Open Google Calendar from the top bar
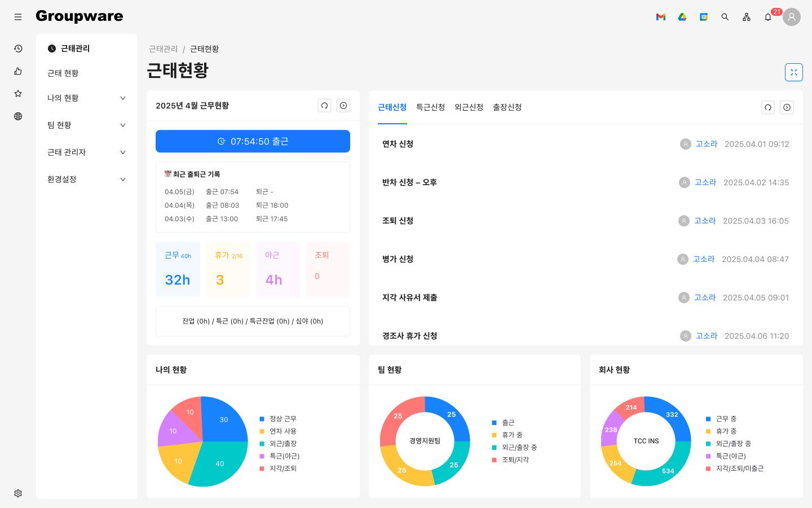This screenshot has height=508, width=812. tap(704, 17)
